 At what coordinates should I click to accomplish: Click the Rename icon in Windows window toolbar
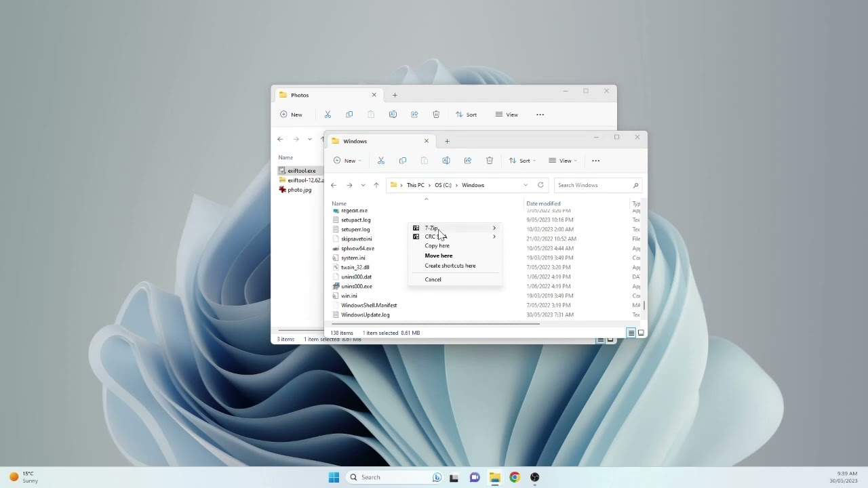pyautogui.click(x=446, y=161)
